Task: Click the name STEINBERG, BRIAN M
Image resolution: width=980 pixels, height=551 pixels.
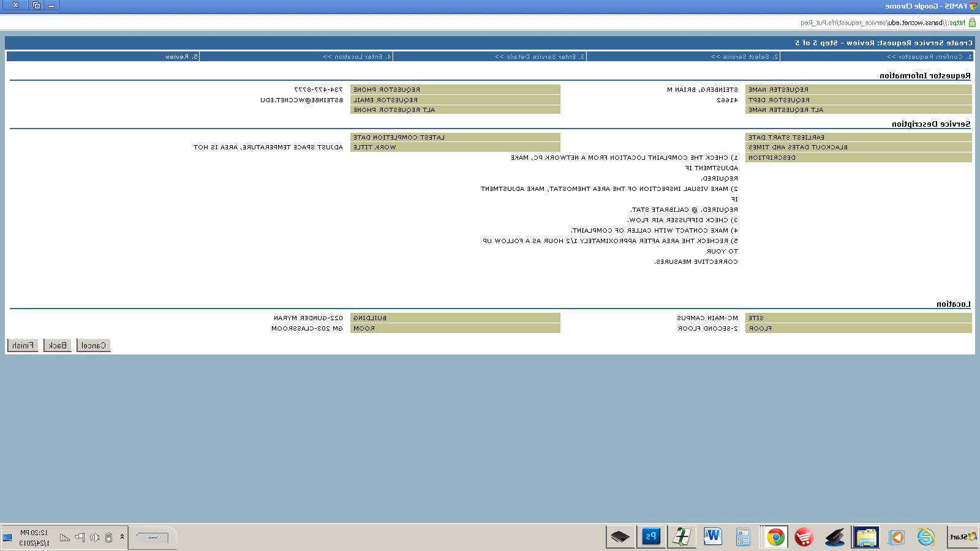Action: 703,89
